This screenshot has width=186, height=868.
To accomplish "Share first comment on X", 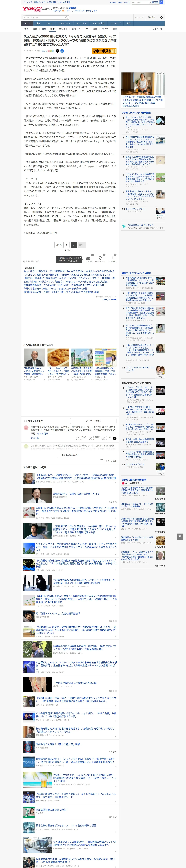I will tap(114, 438).
